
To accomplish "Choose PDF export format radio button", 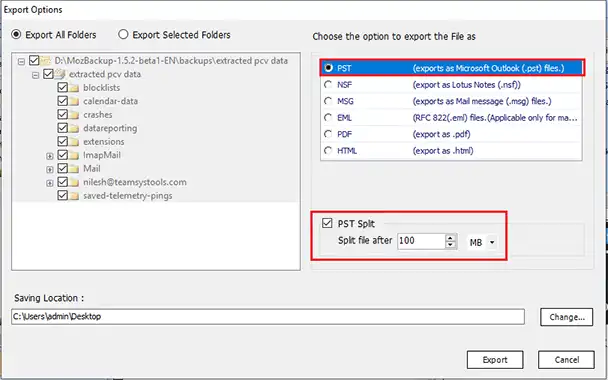I will 328,134.
